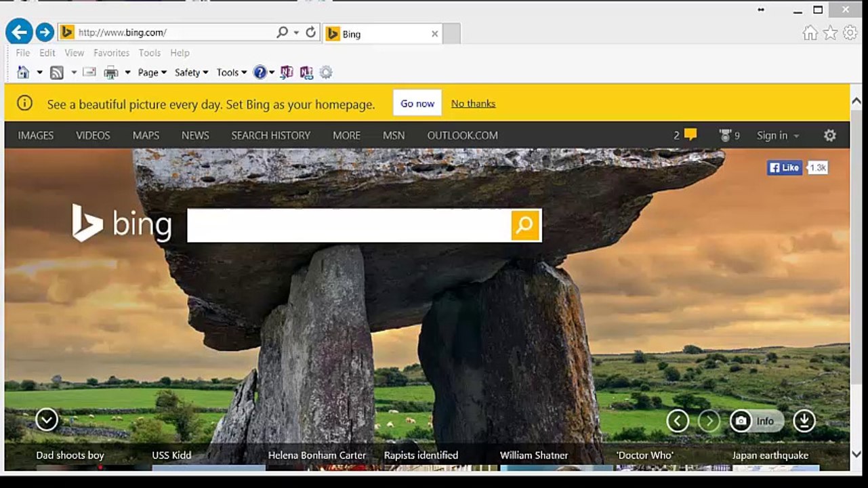Click the magnifier search icon in address bar
The width and height of the screenshot is (868, 488).
[282, 33]
